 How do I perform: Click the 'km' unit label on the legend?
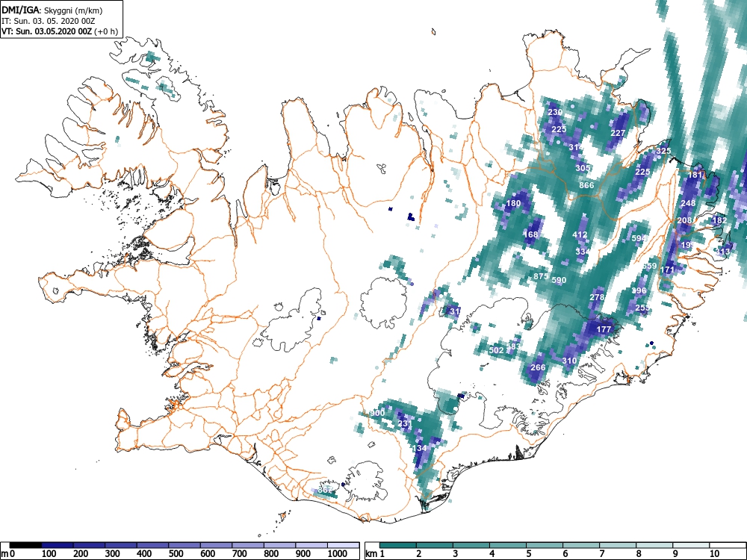(x=371, y=554)
